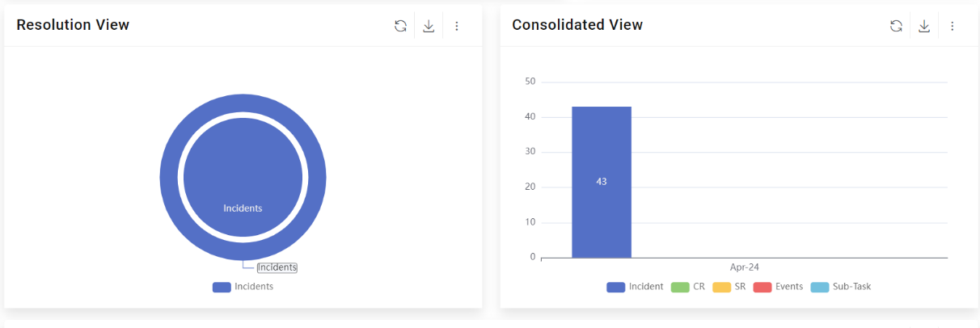Refresh the Resolution View chart
Image resolution: width=980 pixels, height=328 pixels.
coord(400,26)
